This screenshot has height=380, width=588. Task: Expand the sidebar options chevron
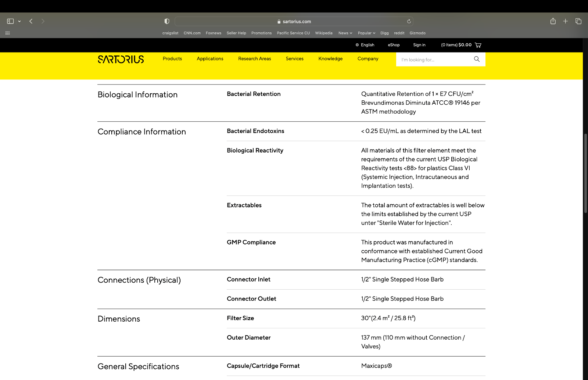pyautogui.click(x=19, y=21)
